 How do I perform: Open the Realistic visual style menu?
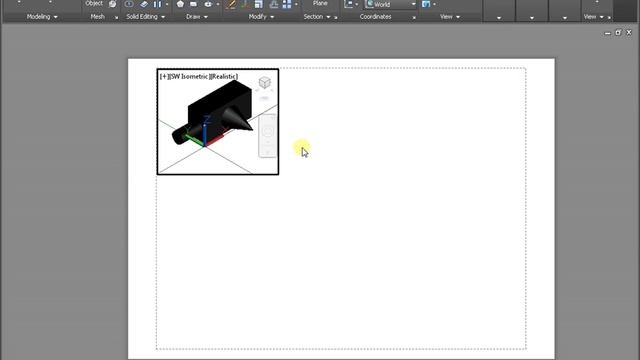click(224, 76)
